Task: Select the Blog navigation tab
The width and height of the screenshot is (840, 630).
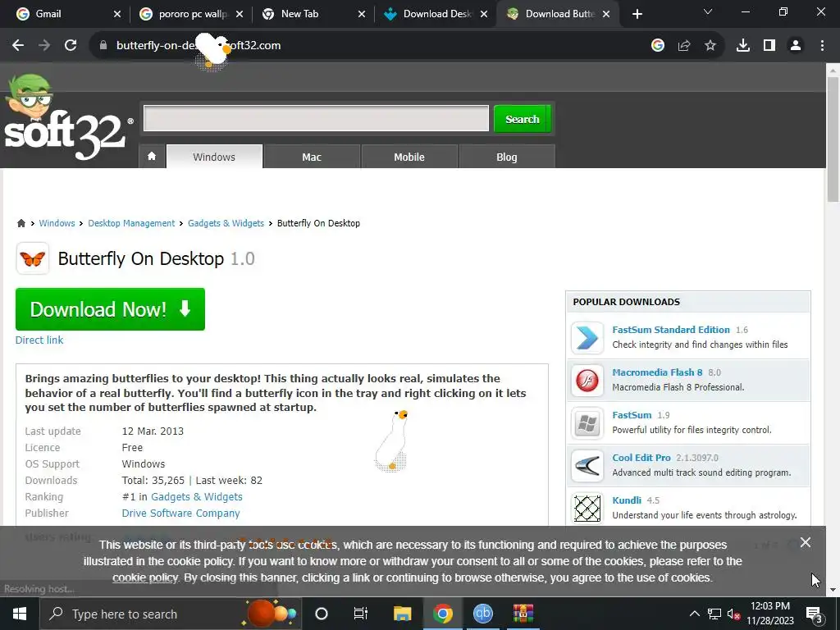Action: (507, 157)
